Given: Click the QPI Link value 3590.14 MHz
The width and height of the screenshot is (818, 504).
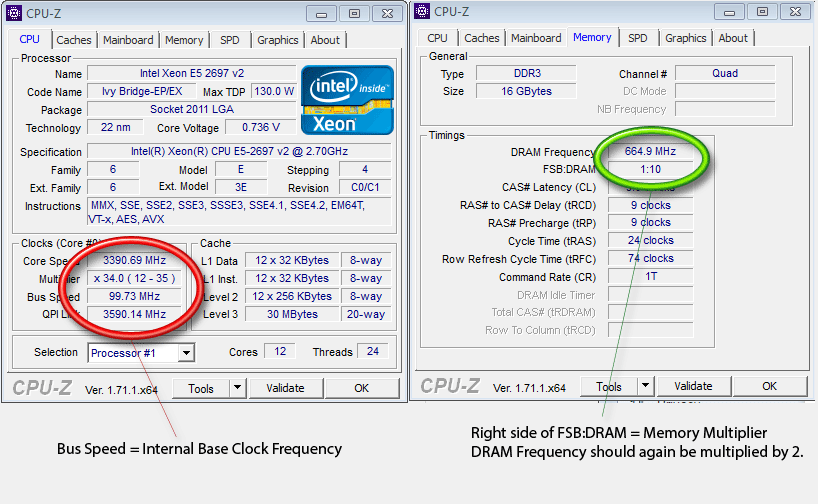Looking at the screenshot, I should 134,314.
